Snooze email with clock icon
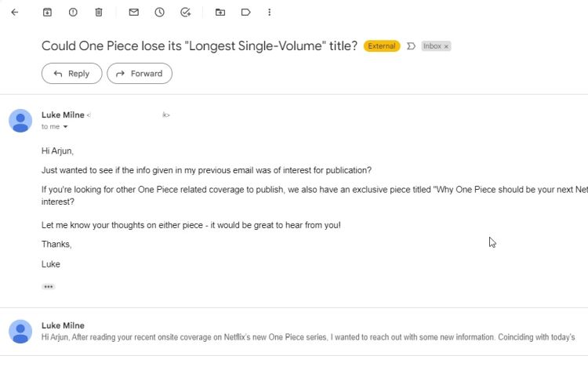Image resolution: width=588 pixels, height=385 pixels. (x=159, y=13)
